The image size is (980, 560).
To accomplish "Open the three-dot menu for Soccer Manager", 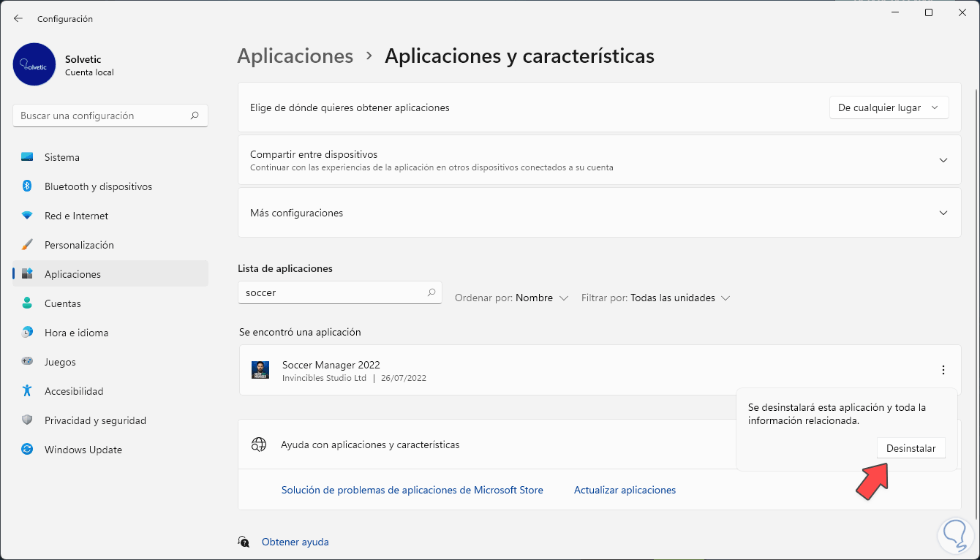I will [943, 370].
